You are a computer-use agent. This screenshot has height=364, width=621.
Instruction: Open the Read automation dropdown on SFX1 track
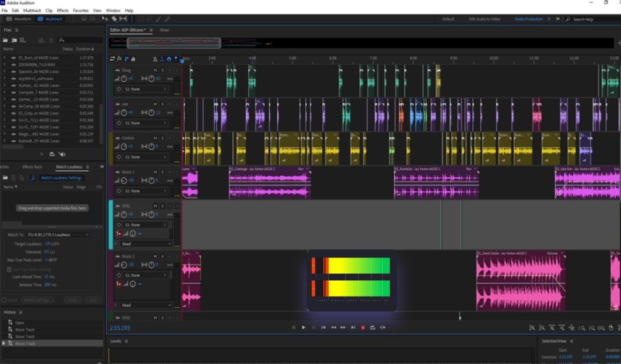(146, 244)
